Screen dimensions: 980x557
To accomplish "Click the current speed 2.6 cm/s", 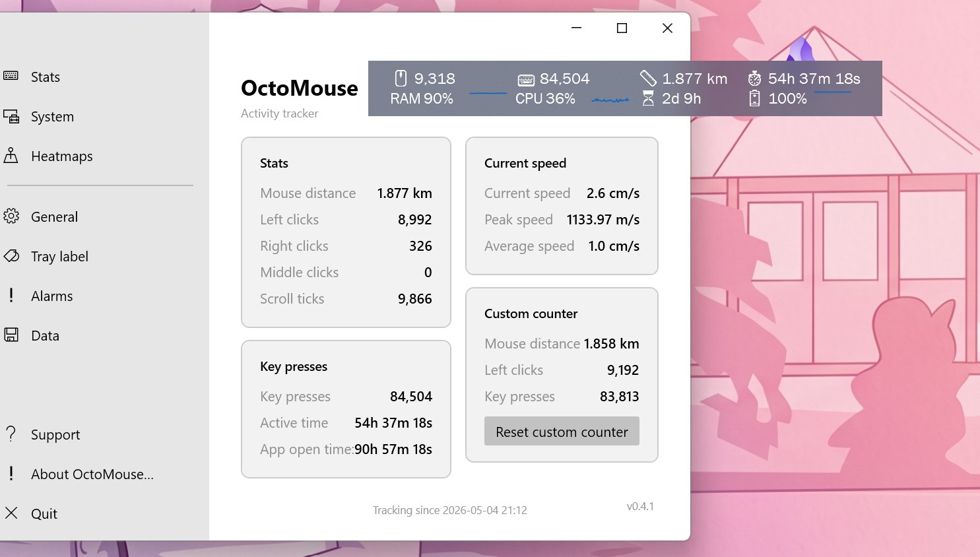I will click(x=613, y=193).
